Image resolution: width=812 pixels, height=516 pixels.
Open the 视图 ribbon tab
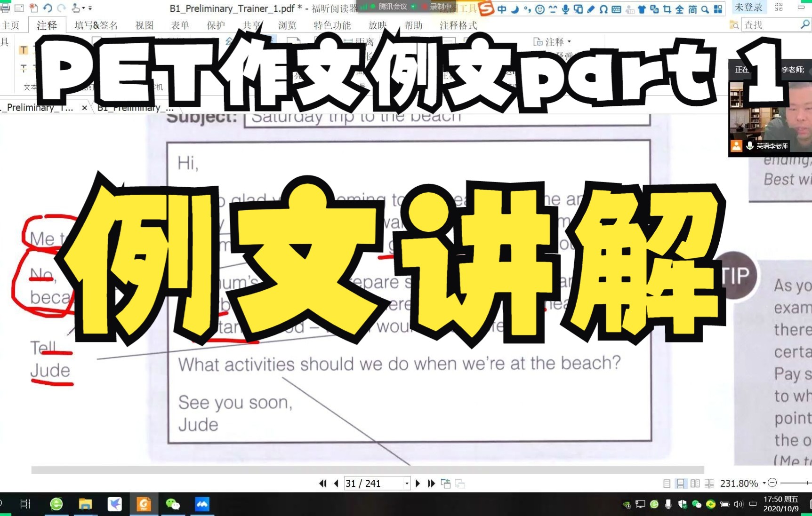[x=145, y=25]
